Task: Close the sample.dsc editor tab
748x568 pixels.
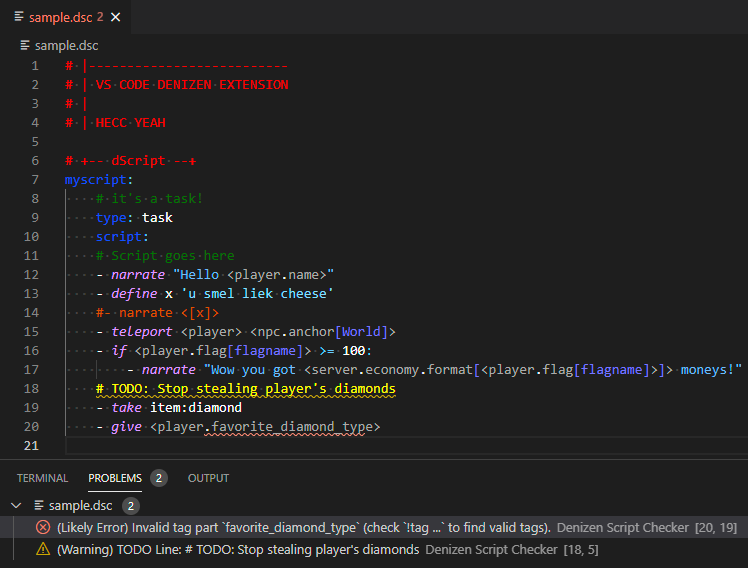Action: click(116, 17)
